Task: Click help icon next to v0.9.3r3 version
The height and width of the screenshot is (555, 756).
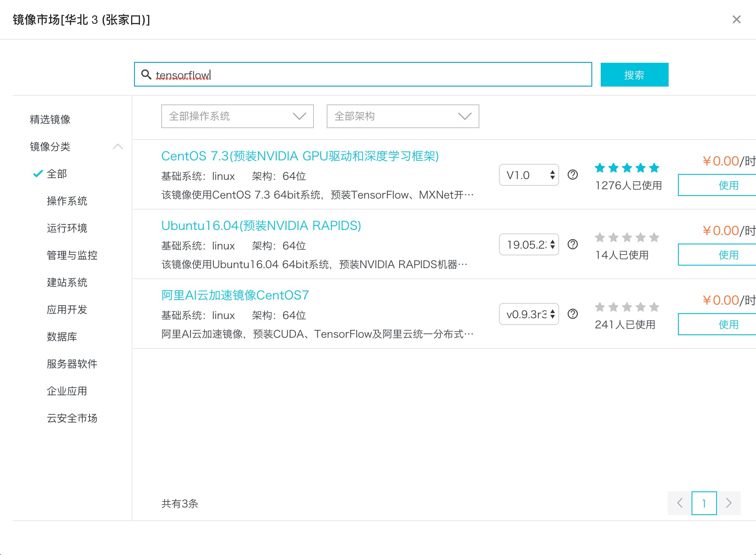Action: [x=573, y=314]
